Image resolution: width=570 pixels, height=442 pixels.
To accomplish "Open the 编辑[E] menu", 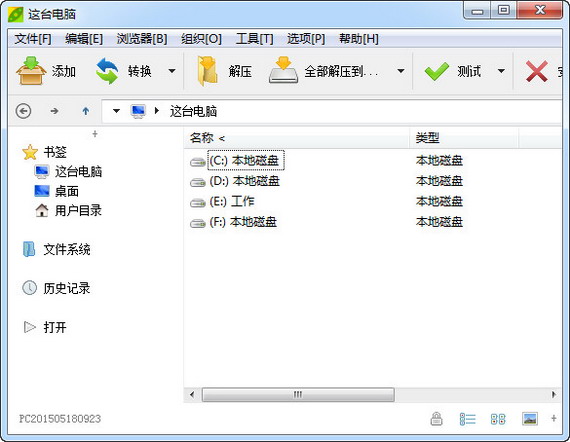I will (x=84, y=39).
